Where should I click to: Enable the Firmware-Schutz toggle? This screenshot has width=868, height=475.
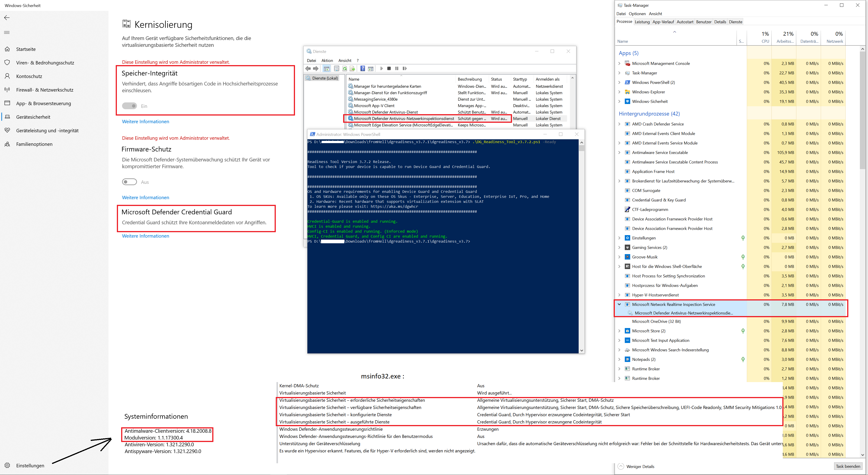coord(129,182)
